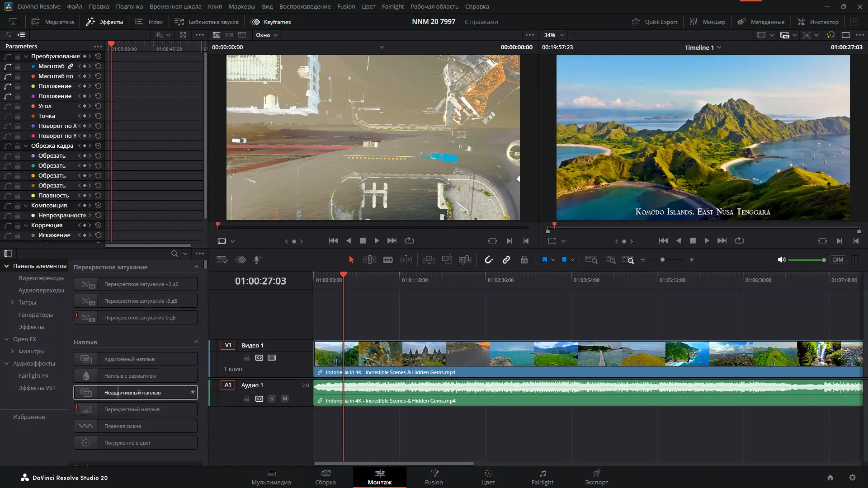Expand the Titles category in the effects panel
868x488 pixels.
(12, 302)
